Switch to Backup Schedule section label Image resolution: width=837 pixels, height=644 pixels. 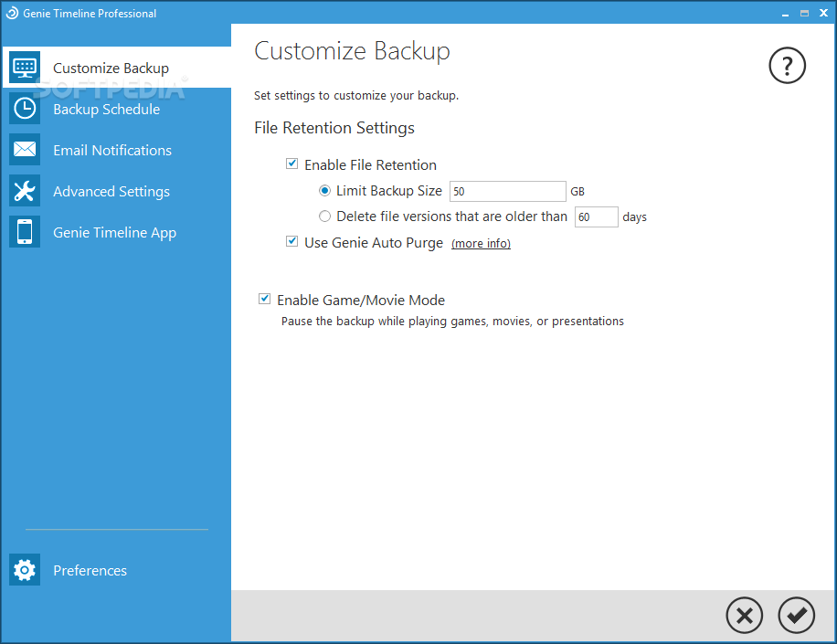[x=107, y=110]
